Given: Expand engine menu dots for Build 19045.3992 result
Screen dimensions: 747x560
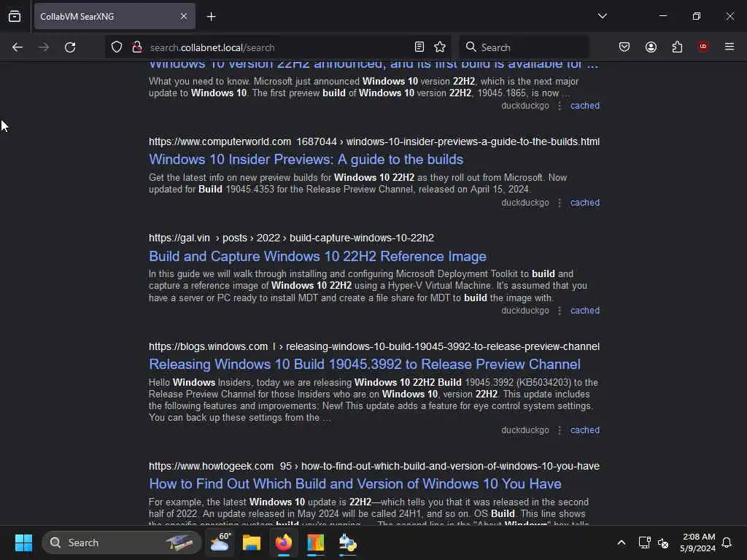Looking at the screenshot, I should (560, 430).
